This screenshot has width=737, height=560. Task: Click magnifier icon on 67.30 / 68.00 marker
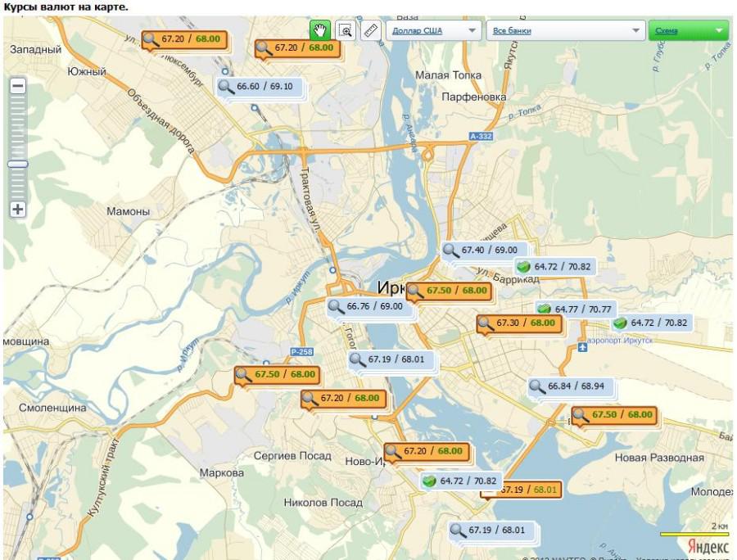coord(486,323)
